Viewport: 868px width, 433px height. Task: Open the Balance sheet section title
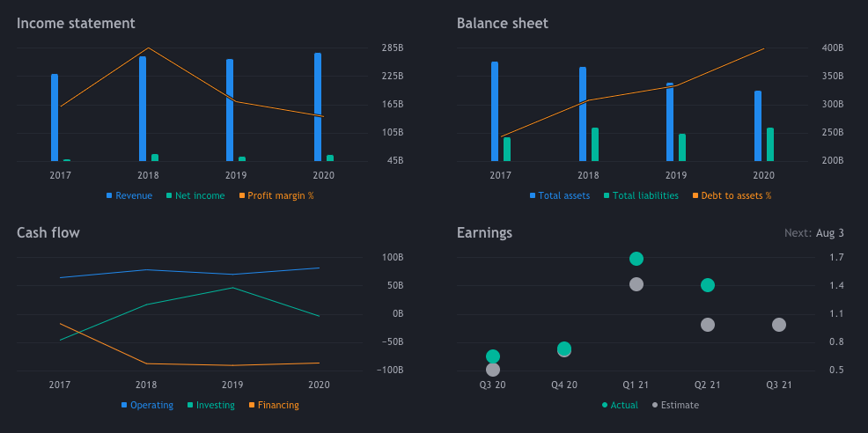502,23
